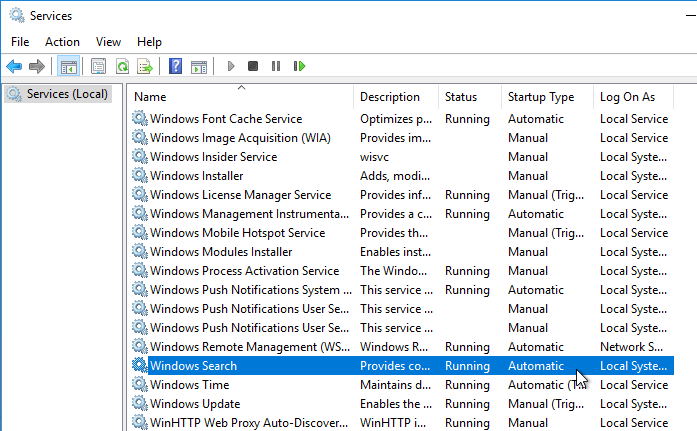The height and width of the screenshot is (431, 697).
Task: Select Windows Remote Management (WS... row
Action: (x=402, y=347)
